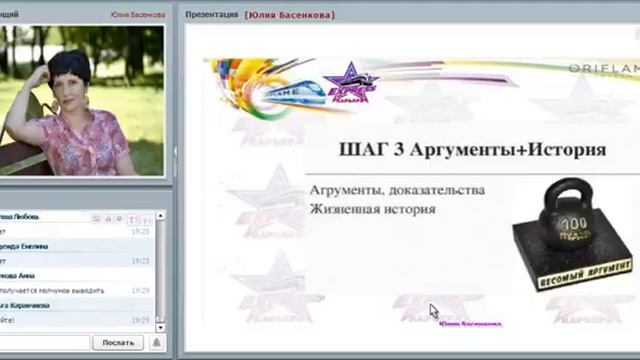640x360 pixels.
Task: Click the collapse arrow on the panel divider
Action: 175,151
